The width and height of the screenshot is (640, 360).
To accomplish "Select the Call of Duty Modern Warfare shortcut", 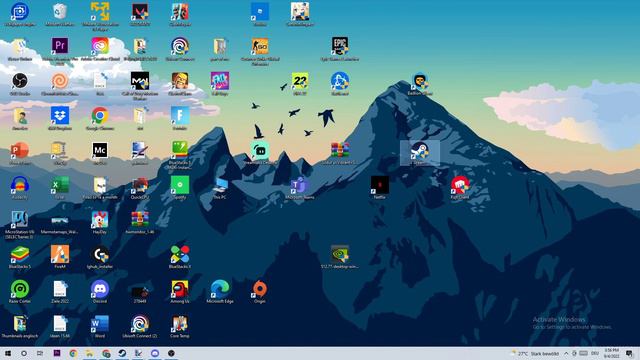I will (140, 81).
